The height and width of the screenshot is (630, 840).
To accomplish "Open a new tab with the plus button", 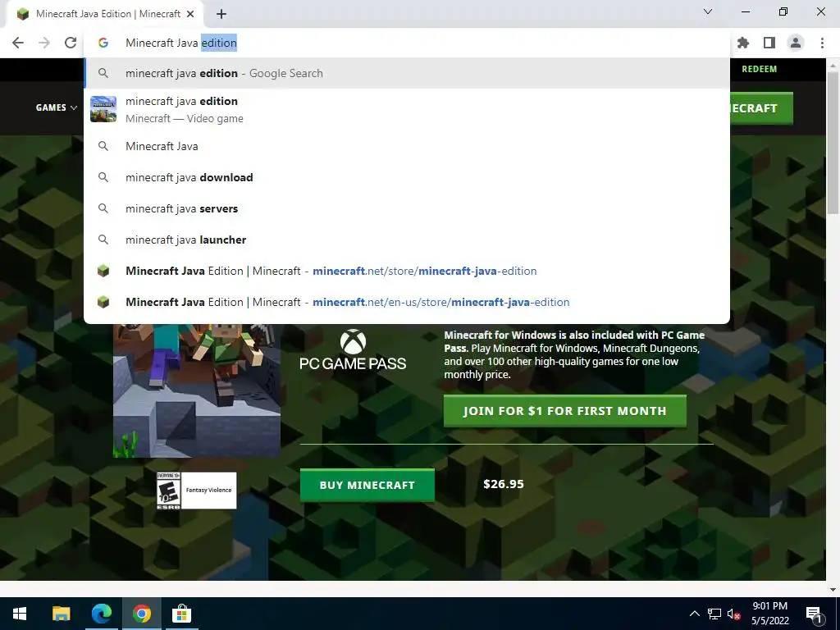I will [x=221, y=15].
